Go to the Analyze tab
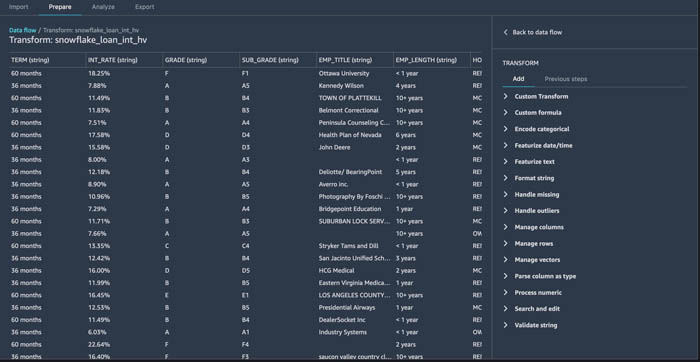Screen dimensions: 700x362 coord(103,7)
